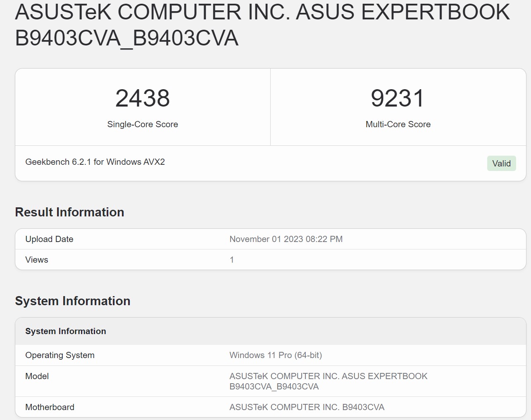The height and width of the screenshot is (420, 531).
Task: Select the Motherboard row label
Action: (50, 407)
